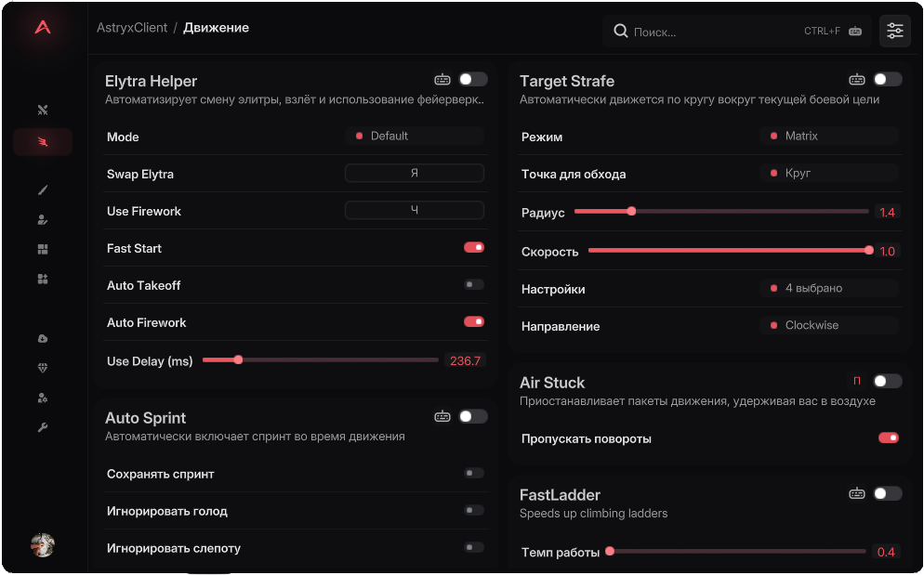Click the Движение breadcrumb title
This screenshot has width=924, height=575.
pyautogui.click(x=216, y=28)
